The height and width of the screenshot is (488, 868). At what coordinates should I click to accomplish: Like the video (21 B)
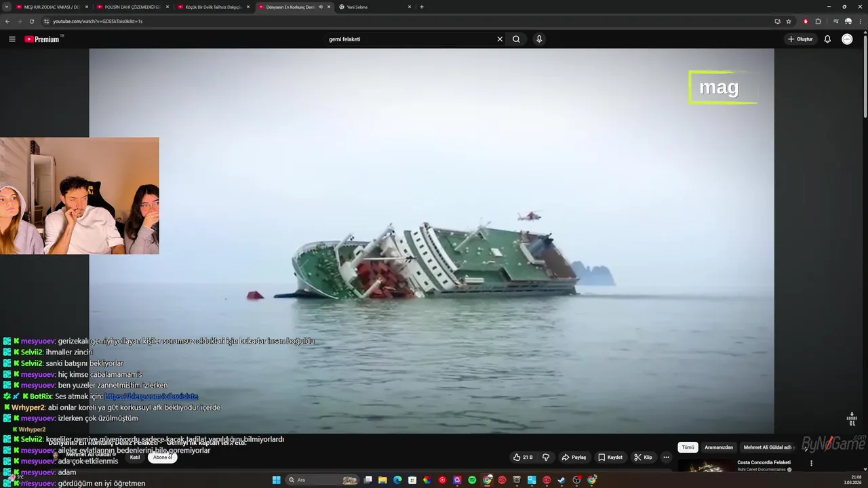click(x=523, y=457)
